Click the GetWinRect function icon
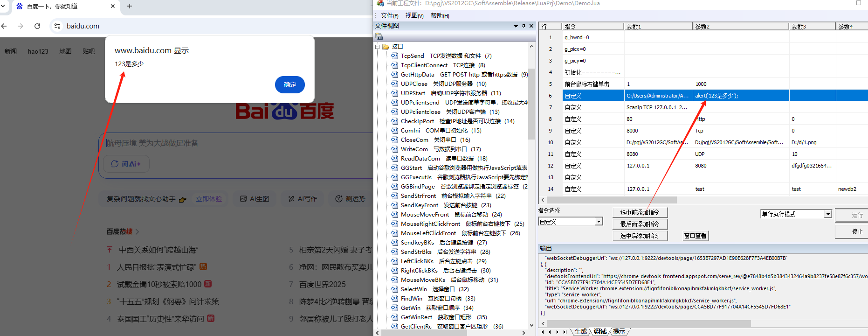 (x=394, y=317)
